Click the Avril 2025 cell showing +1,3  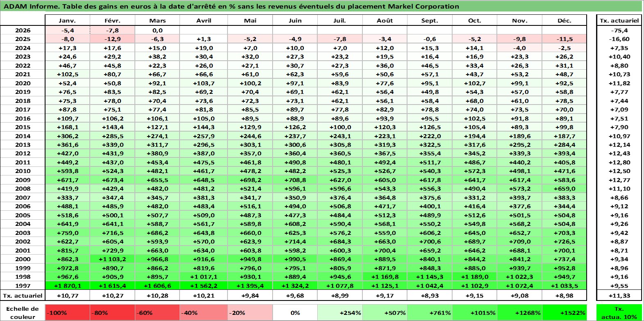click(x=204, y=39)
